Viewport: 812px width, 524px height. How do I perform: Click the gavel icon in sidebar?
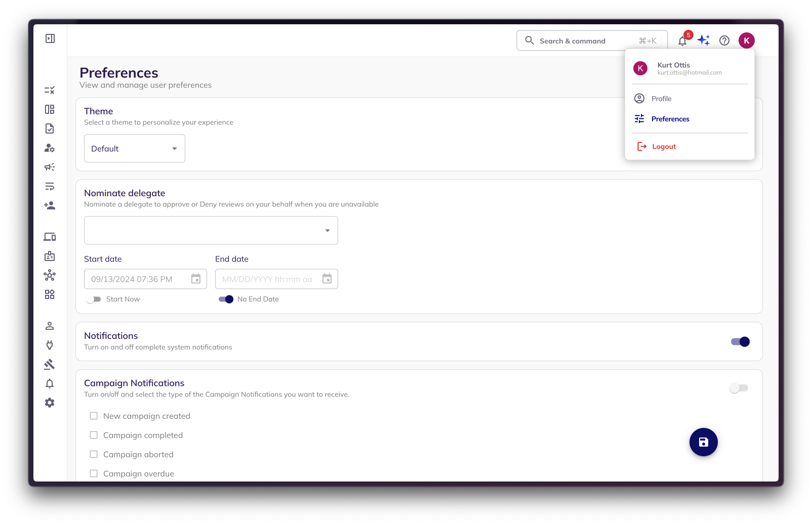(x=50, y=364)
